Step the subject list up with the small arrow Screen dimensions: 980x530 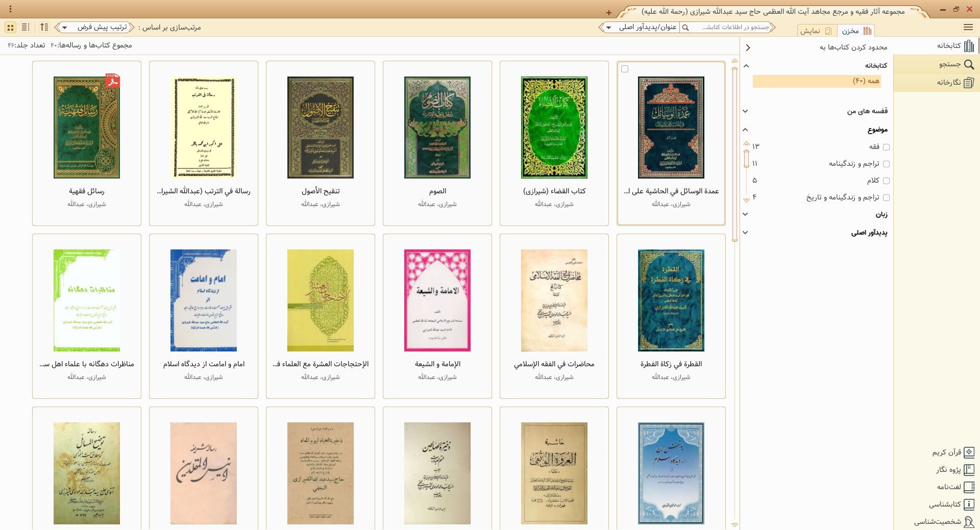[x=746, y=143]
